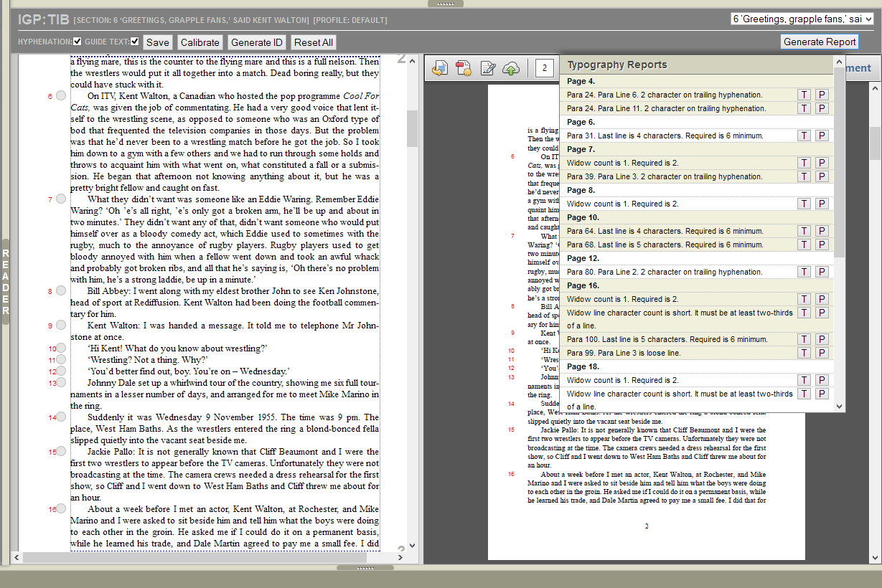The width and height of the screenshot is (882, 588).
Task: Click the edit notes pencil icon
Action: point(488,68)
